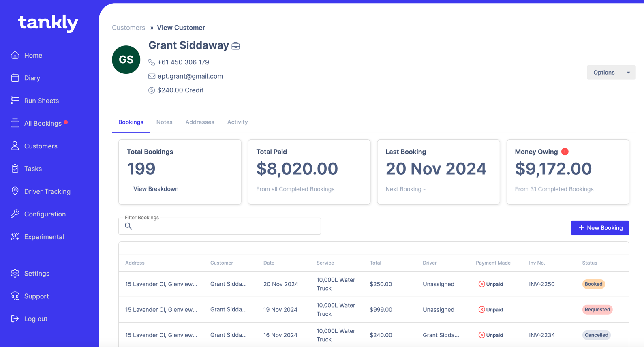
Task: Click the briefcase icon beside Grant Siddaway
Action: tap(236, 46)
